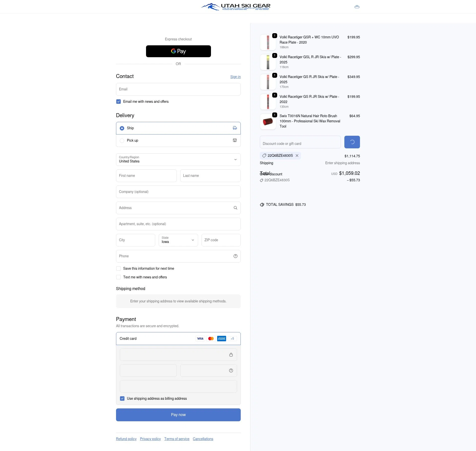
Task: Click the Sign in link
Action: point(235,77)
